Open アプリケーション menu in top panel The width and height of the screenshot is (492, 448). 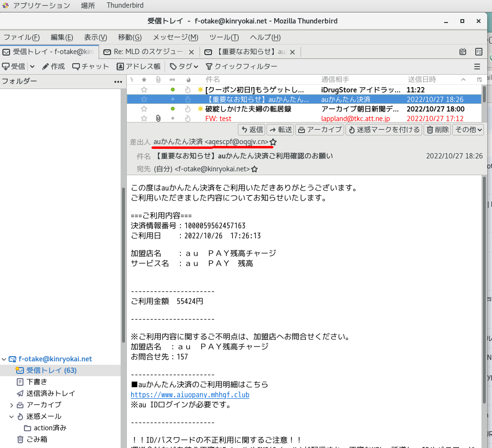(x=41, y=5)
